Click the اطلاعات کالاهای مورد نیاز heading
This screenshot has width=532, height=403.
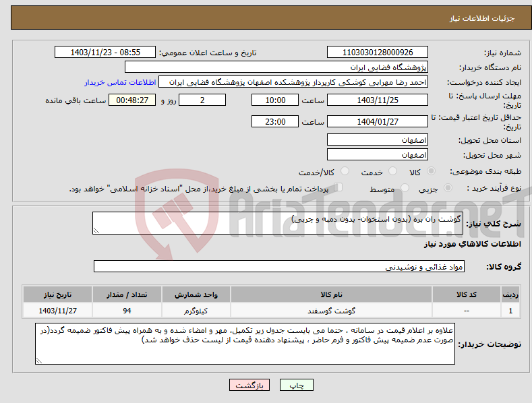(472, 244)
